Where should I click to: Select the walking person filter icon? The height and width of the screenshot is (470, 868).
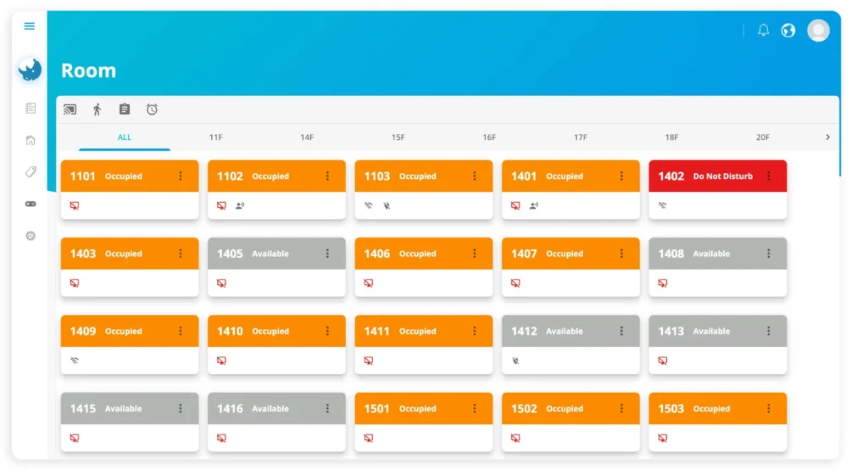click(x=97, y=109)
